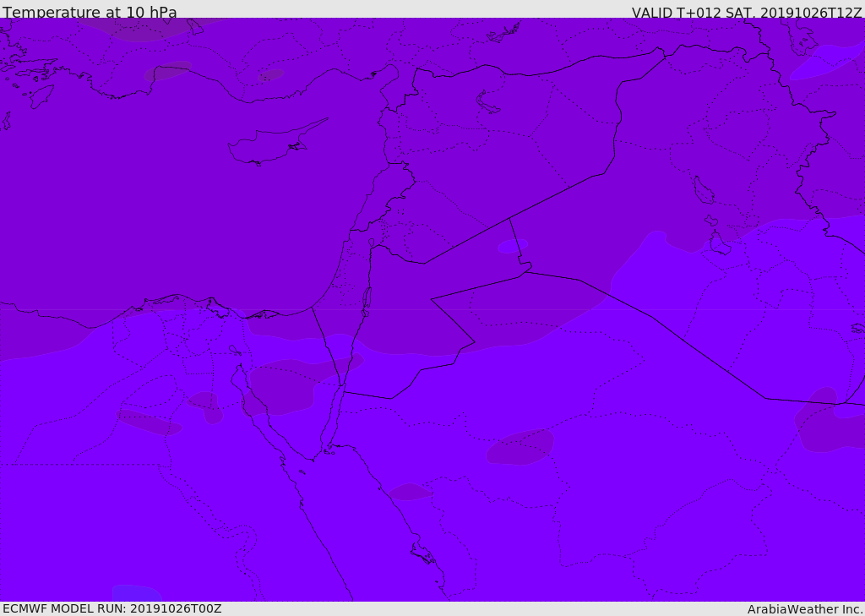
Task: Click the 'VALID T+012 SAT. 20191026T12Z' label
Action: [747, 12]
